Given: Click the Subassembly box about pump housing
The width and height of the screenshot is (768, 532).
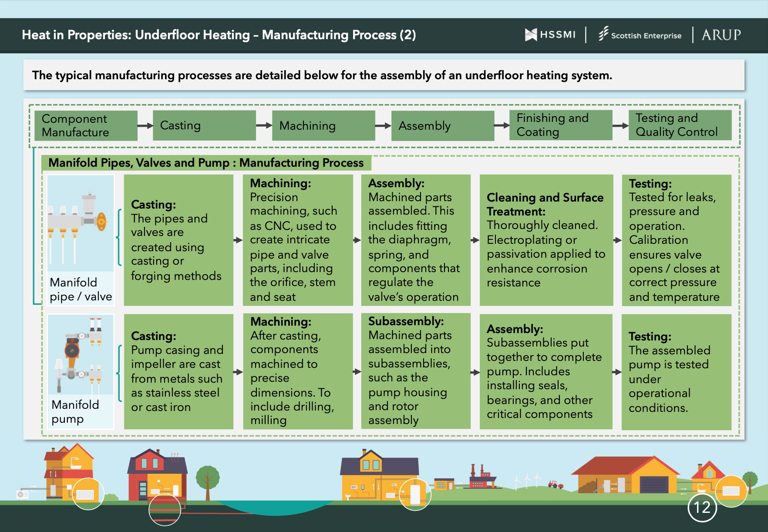Looking at the screenshot, I should 416,371.
